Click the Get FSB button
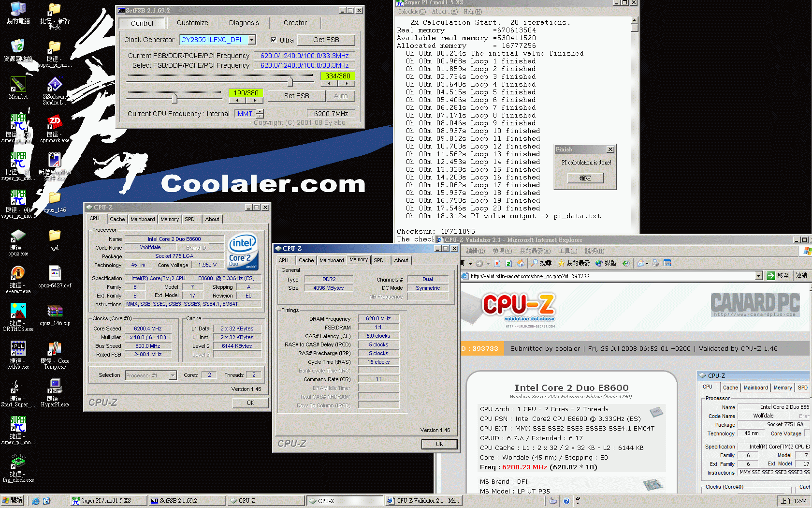The image size is (812, 508). 326,40
